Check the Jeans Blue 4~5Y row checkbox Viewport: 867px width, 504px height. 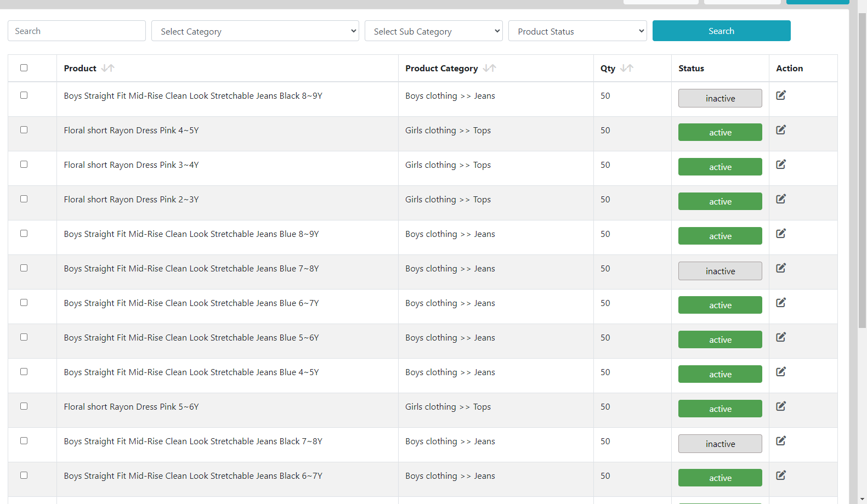tap(24, 372)
